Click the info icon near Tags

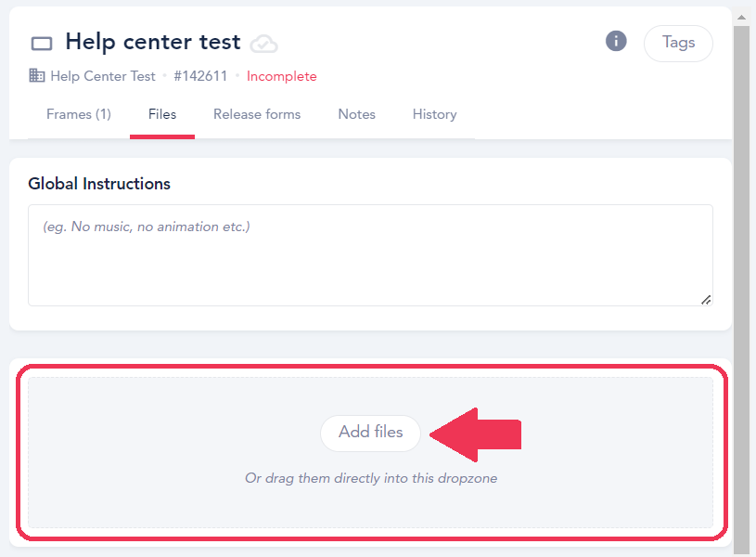click(x=616, y=41)
